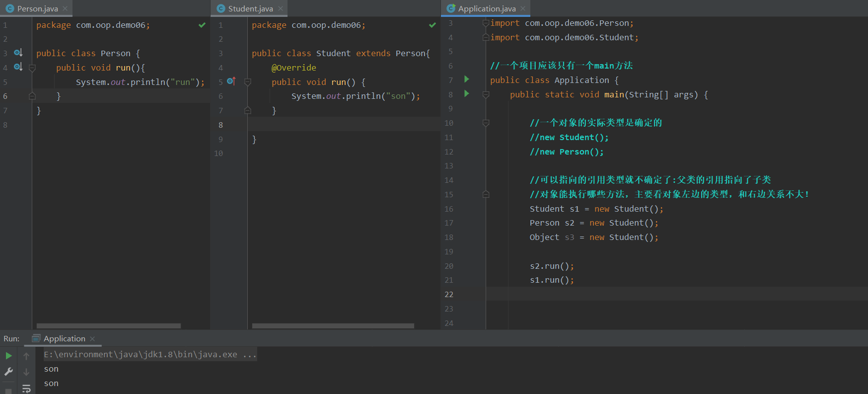868x394 pixels.
Task: Click the Application run config icon in Run tab
Action: point(36,338)
